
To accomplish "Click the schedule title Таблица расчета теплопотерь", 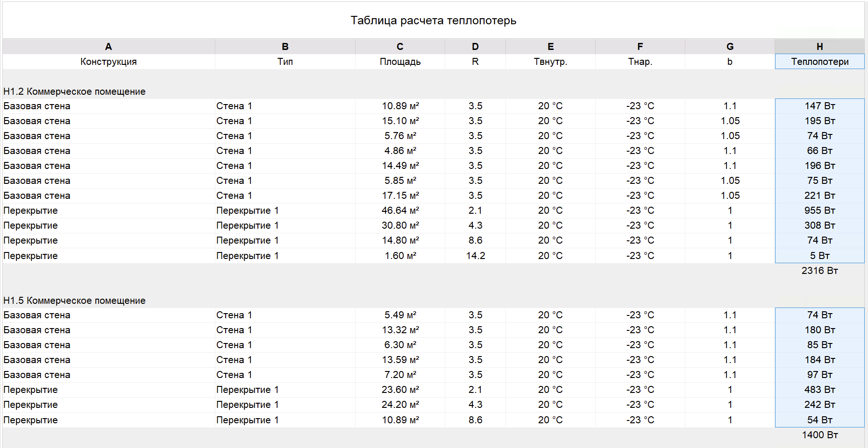I will click(x=433, y=21).
